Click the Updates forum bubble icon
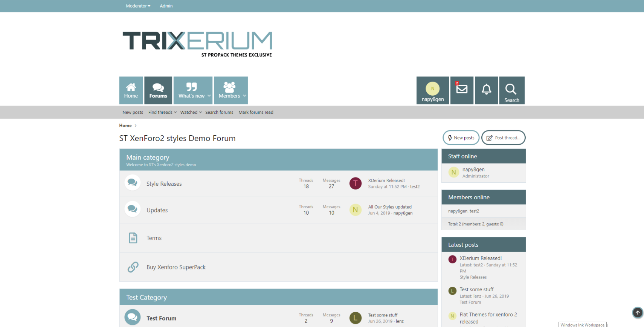 pos(133,209)
